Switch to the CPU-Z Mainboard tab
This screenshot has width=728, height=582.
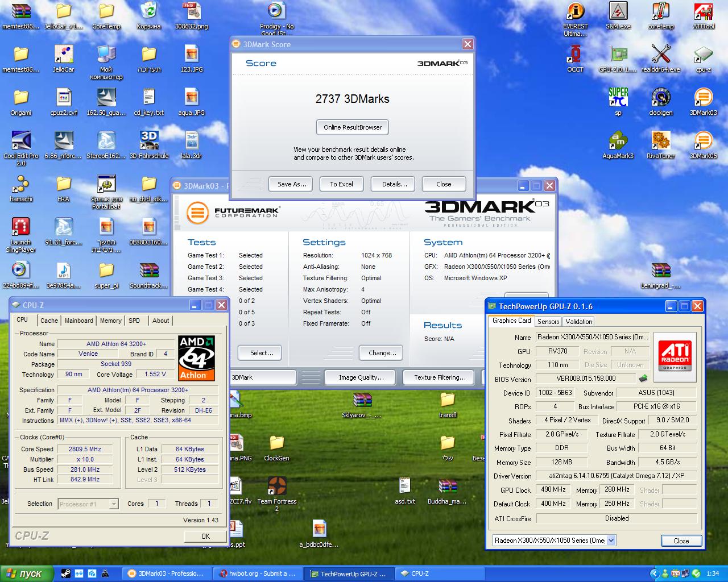[x=78, y=321]
